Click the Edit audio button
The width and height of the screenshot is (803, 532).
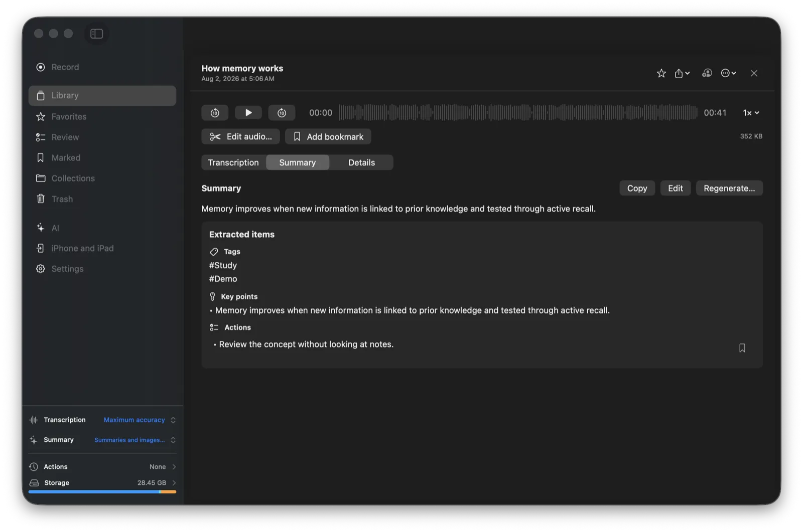click(240, 137)
